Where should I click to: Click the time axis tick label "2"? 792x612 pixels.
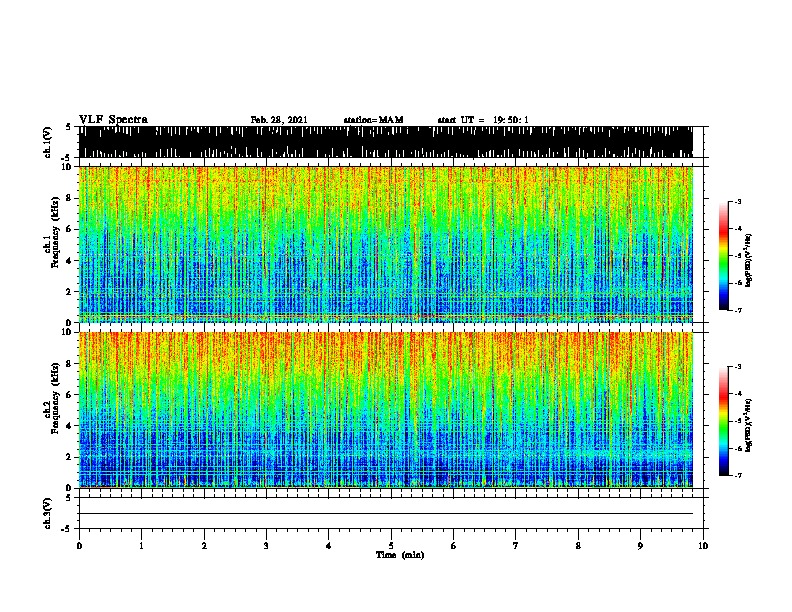coord(204,546)
